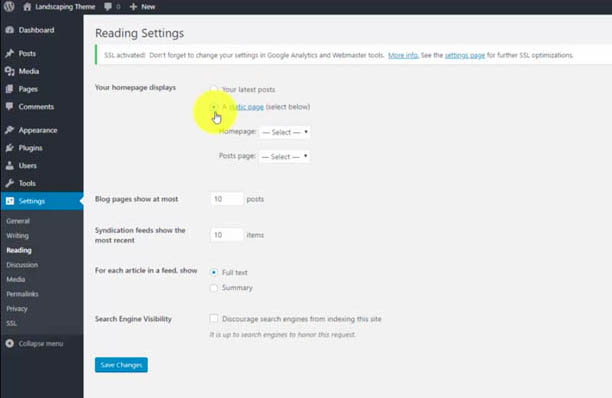612x398 pixels.
Task: Click the Users menu label
Action: pos(28,165)
